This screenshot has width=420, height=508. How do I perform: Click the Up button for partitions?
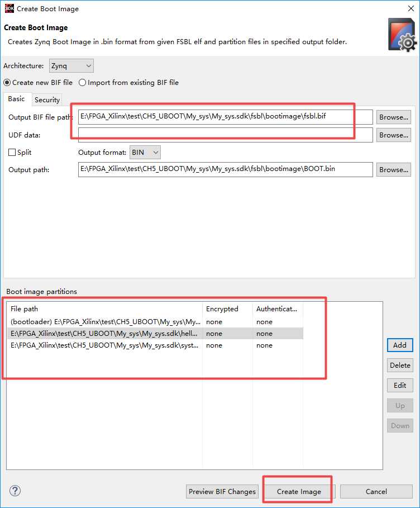pyautogui.click(x=400, y=406)
